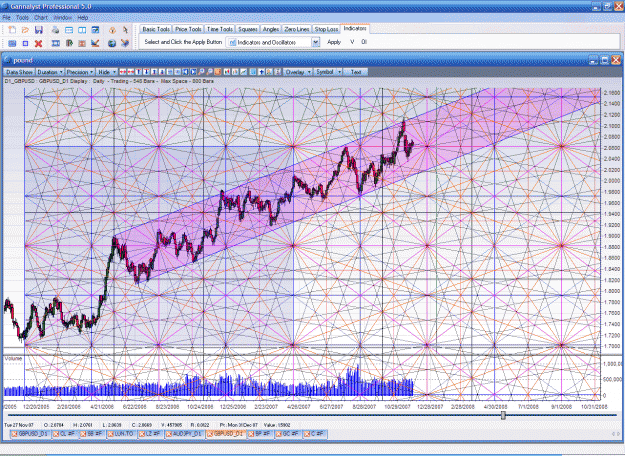Viewport: 625px width, 456px height.
Task: Switch to the Zero Lines tab
Action: click(x=297, y=29)
